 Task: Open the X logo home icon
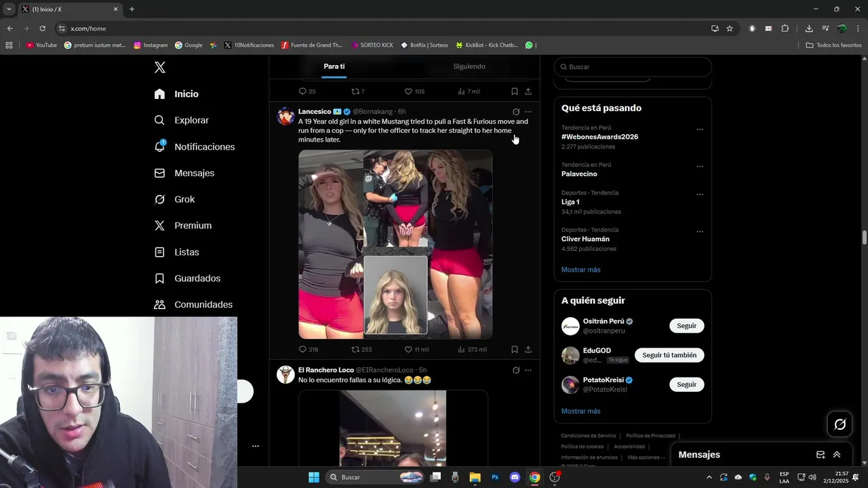(160, 67)
